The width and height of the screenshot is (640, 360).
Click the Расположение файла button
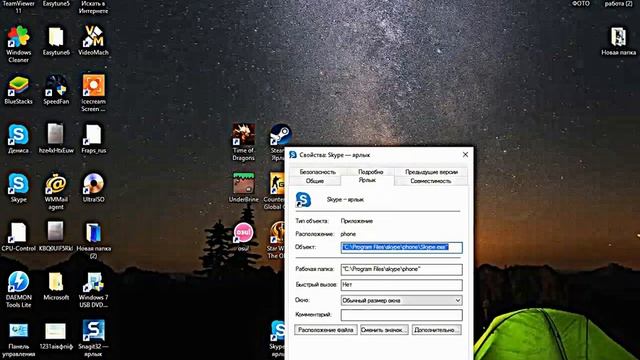[x=326, y=330]
